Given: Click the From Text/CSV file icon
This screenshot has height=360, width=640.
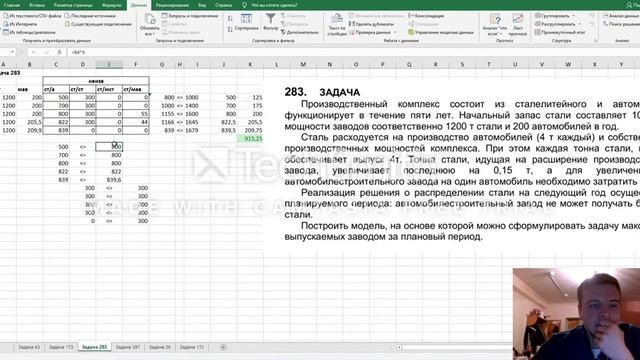Looking at the screenshot, I should [x=6, y=16].
